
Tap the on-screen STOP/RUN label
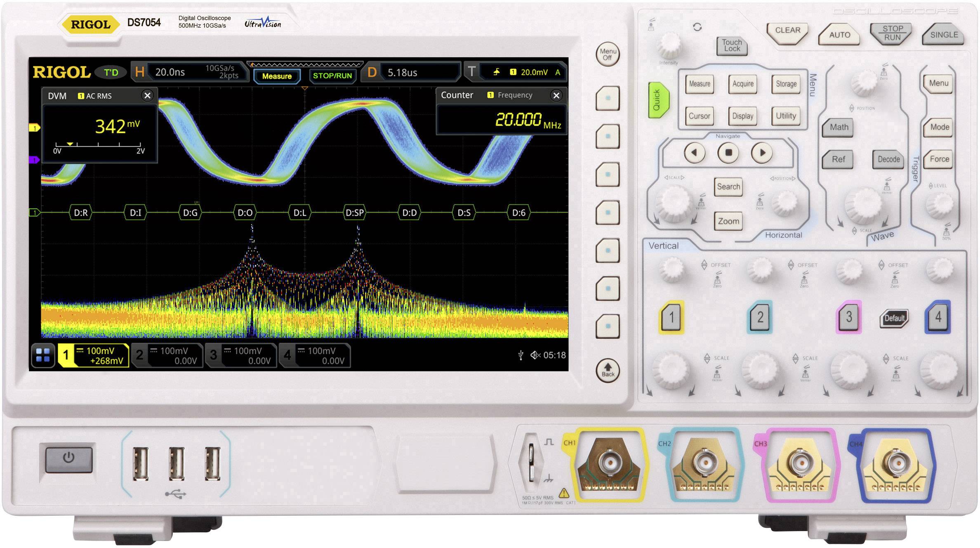tap(332, 76)
